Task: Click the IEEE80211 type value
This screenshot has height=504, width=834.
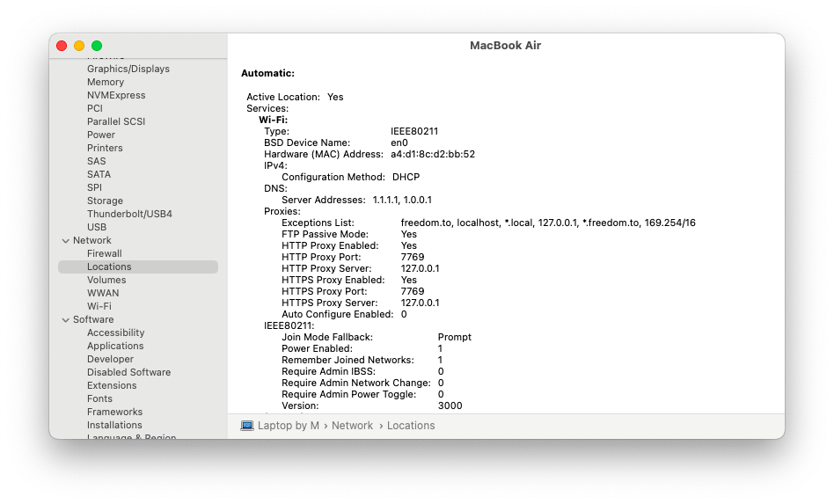Action: pyautogui.click(x=413, y=131)
